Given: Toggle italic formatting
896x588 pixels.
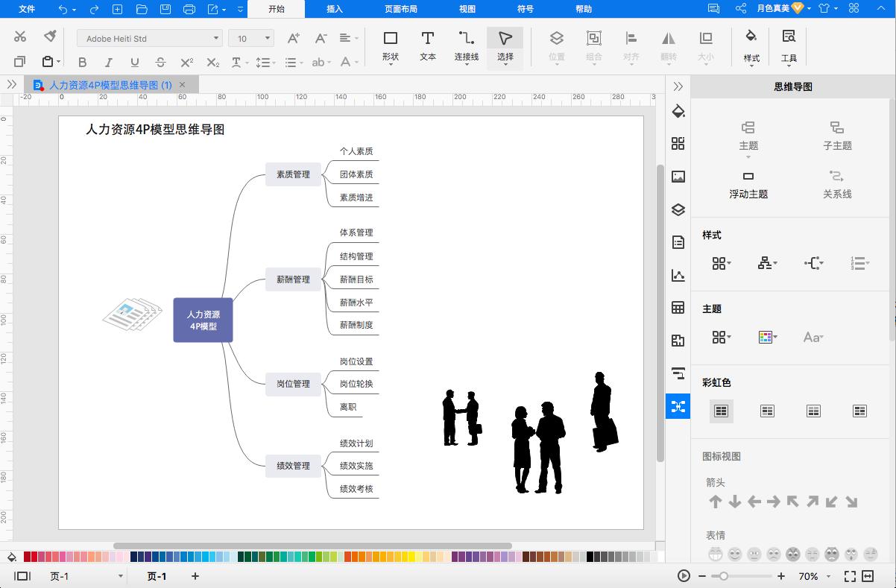Looking at the screenshot, I should pos(109,62).
